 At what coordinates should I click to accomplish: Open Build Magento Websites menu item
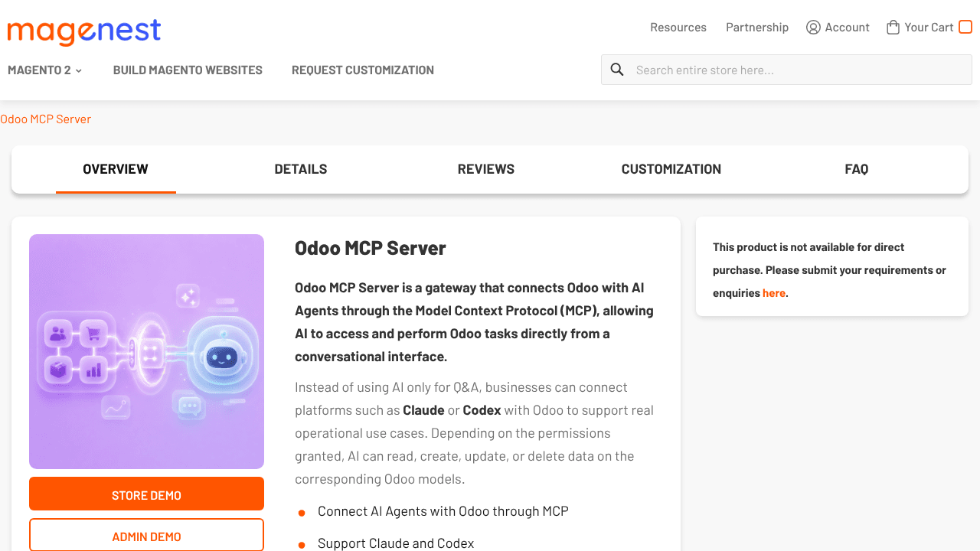point(188,70)
